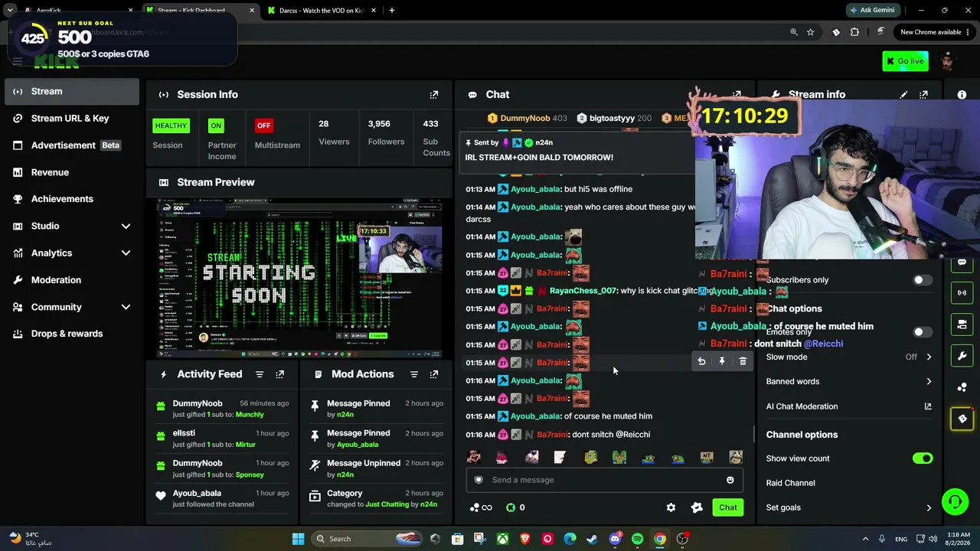The width and height of the screenshot is (980, 551).
Task: Click the green Go live button
Action: 905,61
